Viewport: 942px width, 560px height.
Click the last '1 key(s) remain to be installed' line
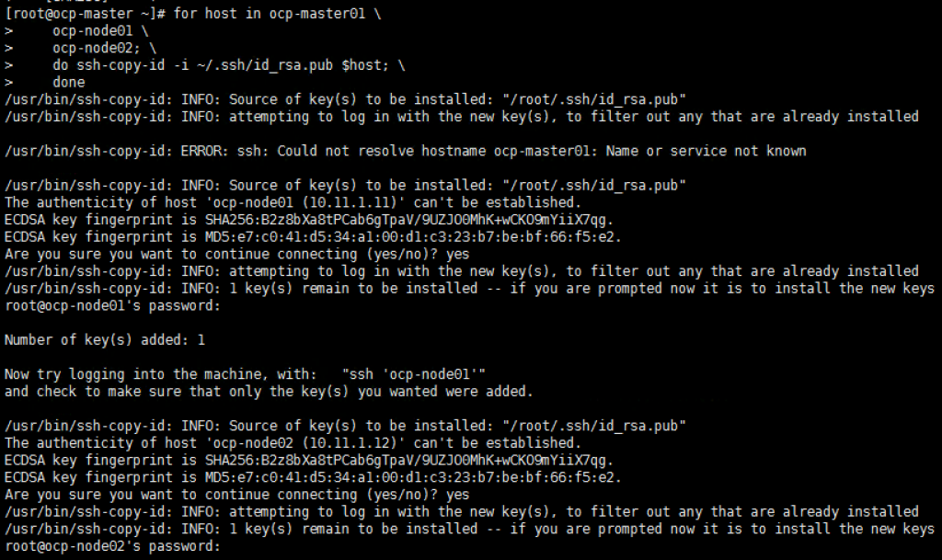[x=469, y=529]
